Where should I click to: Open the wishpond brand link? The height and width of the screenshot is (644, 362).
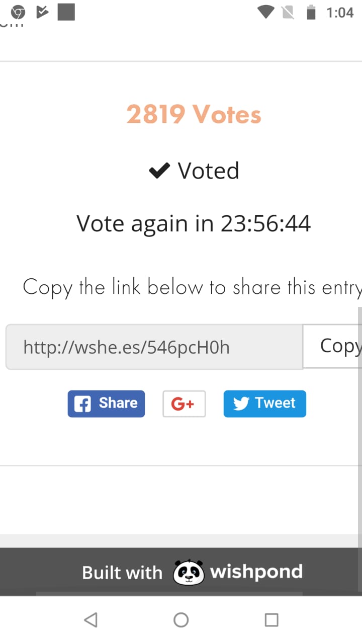256,572
